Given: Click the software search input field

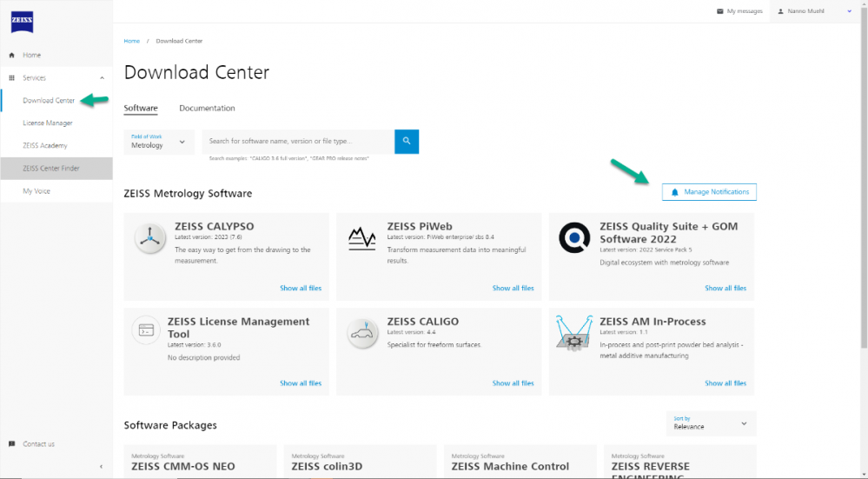Looking at the screenshot, I should pos(298,141).
